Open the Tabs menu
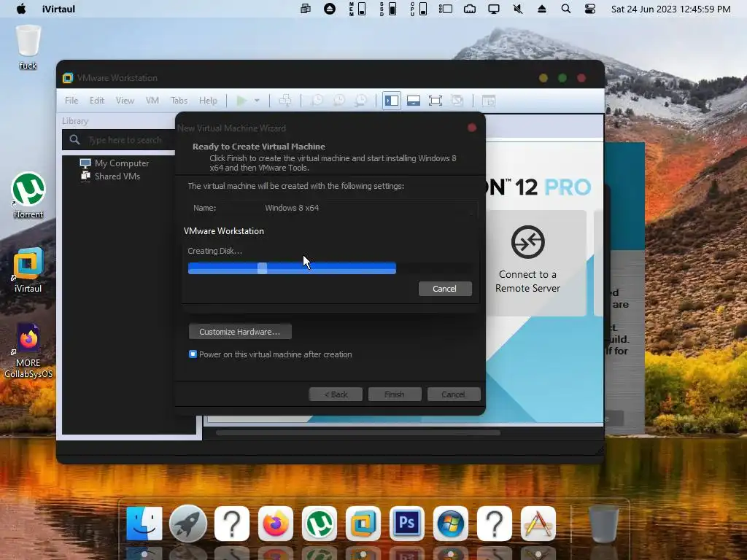Viewport: 747px width, 560px height. 179,101
